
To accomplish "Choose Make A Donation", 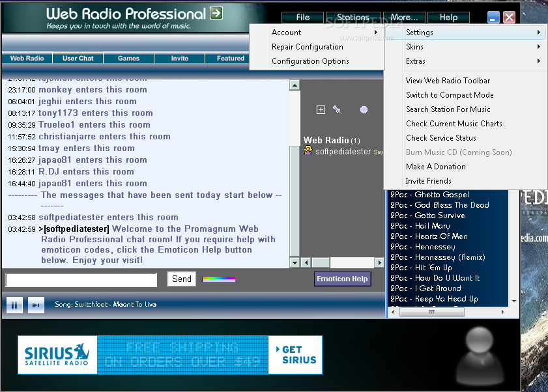I will click(466, 167).
